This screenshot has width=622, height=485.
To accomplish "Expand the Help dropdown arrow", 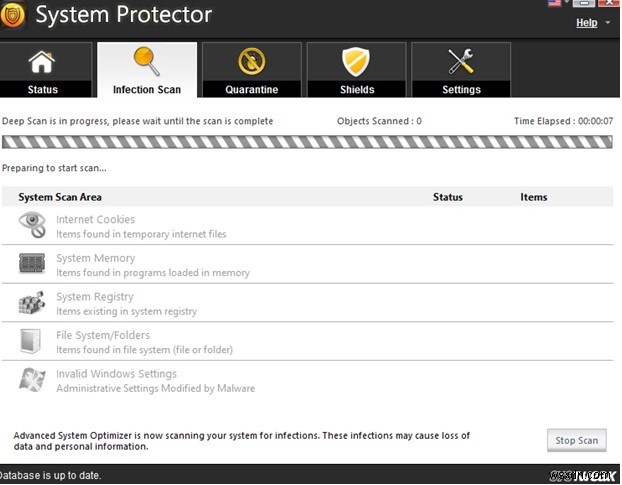I will (608, 23).
